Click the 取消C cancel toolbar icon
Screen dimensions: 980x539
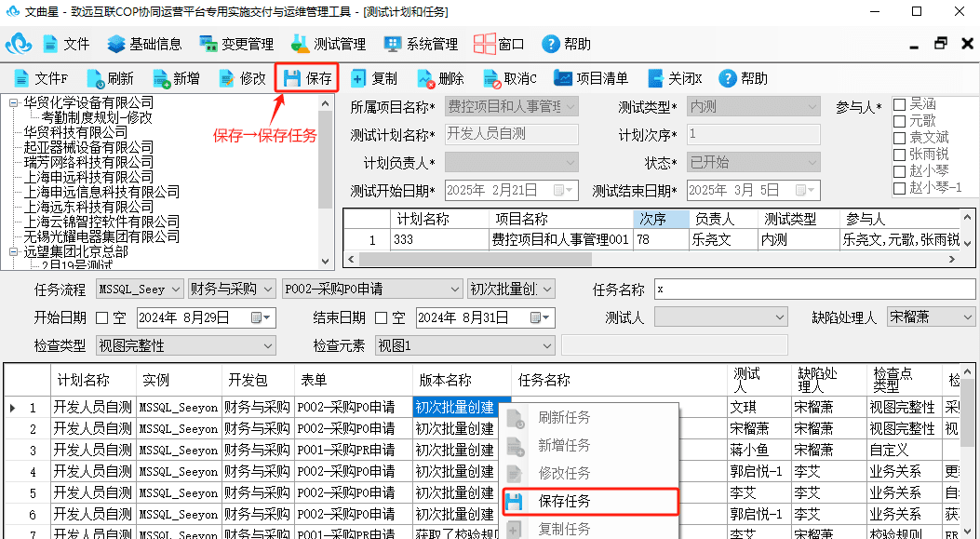(511, 78)
